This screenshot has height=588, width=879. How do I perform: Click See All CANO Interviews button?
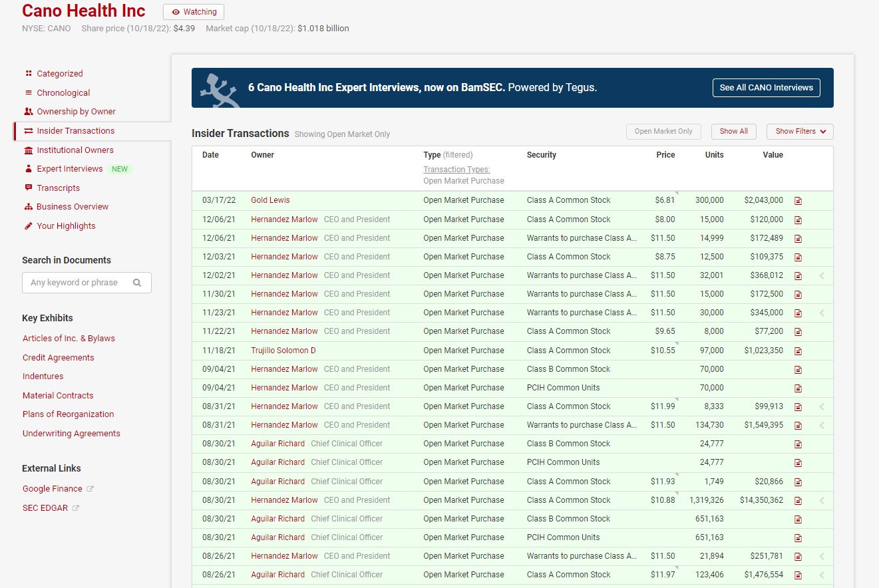coord(766,88)
